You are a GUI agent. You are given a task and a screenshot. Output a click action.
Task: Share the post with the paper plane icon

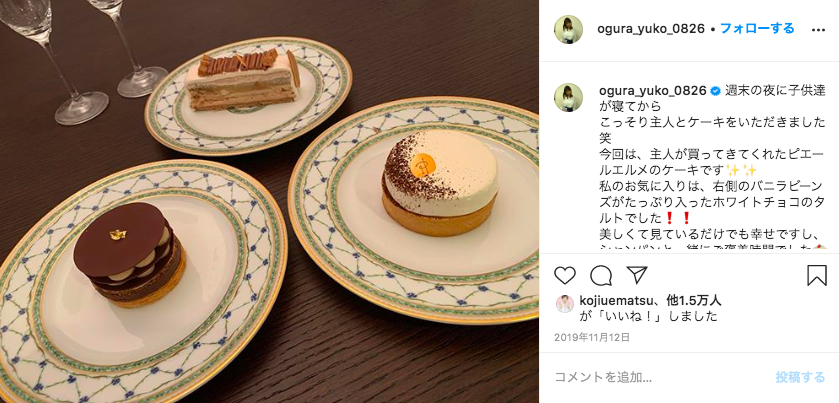tap(637, 275)
